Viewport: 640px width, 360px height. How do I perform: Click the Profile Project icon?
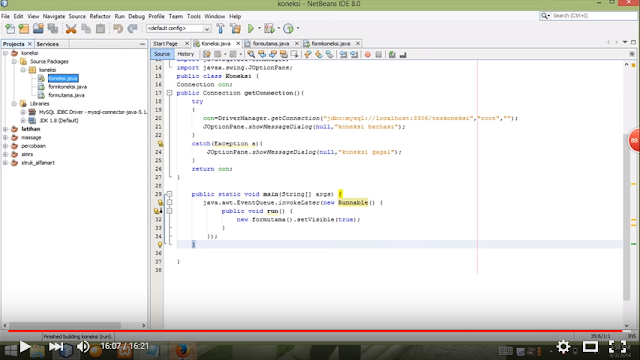coord(288,28)
